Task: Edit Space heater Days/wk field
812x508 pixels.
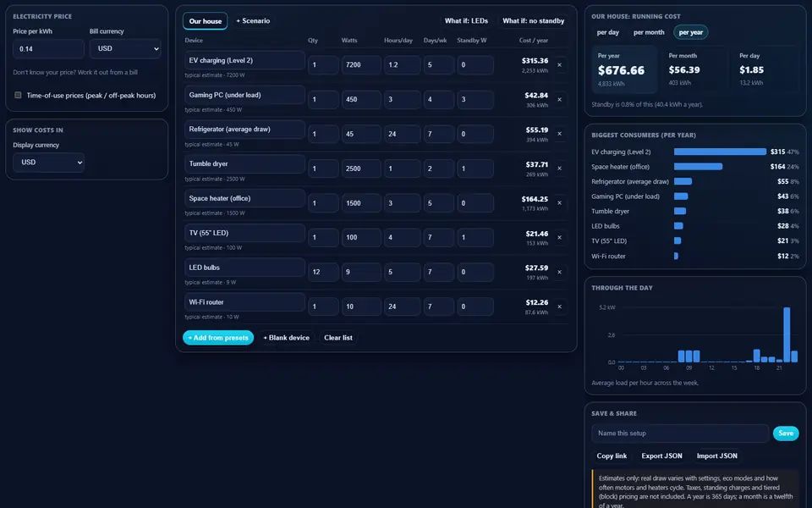Action: [439, 203]
